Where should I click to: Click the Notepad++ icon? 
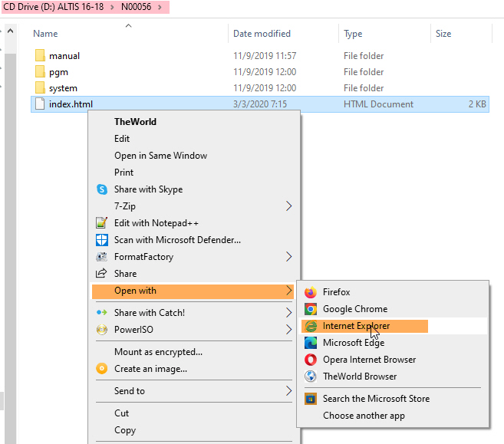pyautogui.click(x=101, y=223)
